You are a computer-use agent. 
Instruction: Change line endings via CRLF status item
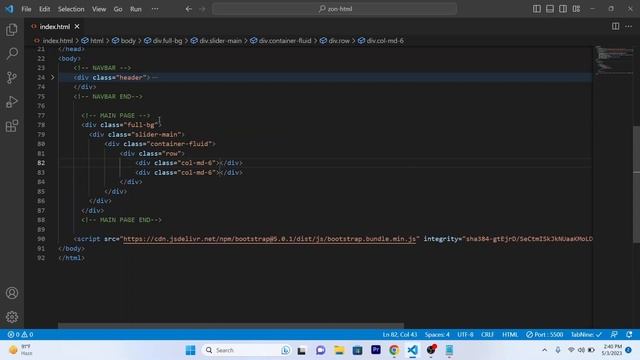click(x=487, y=334)
